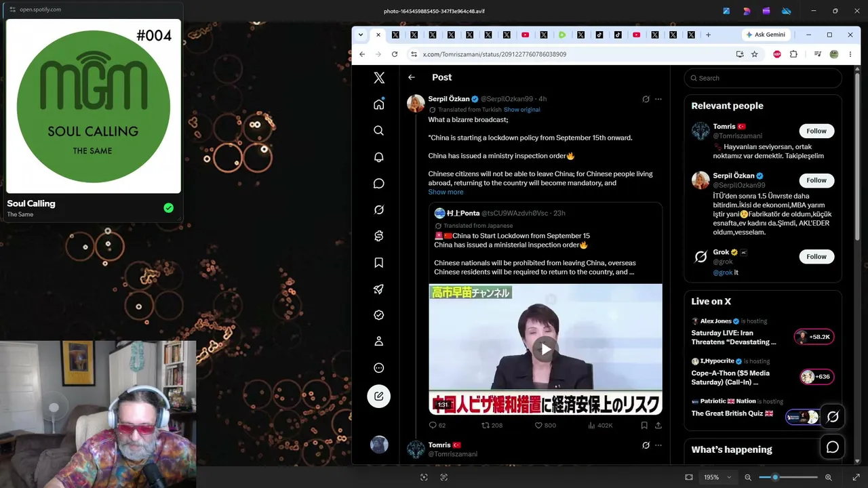Reply to the post with 62 replies
Viewport: 868px width, 488px height.
coord(437,426)
